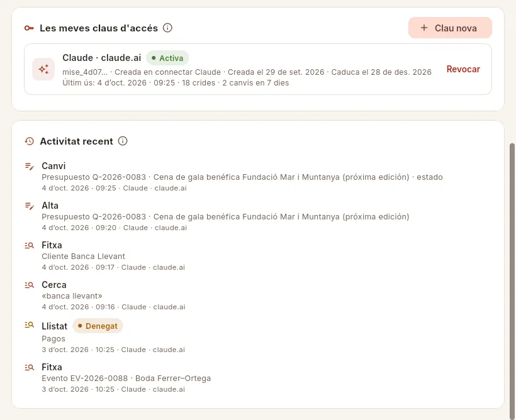Click search icon beside Fitxa Evento EV-2026-0088
The width and height of the screenshot is (516, 420).
point(30,367)
